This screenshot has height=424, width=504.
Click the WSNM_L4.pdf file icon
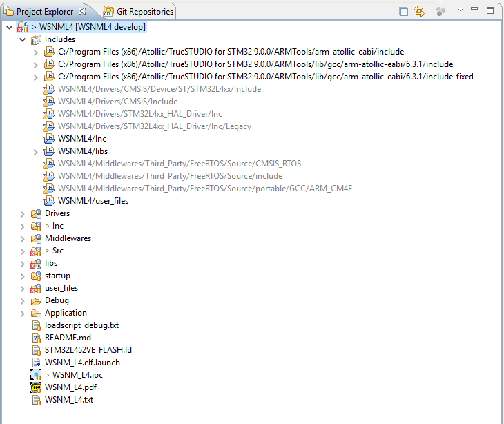[36, 387]
